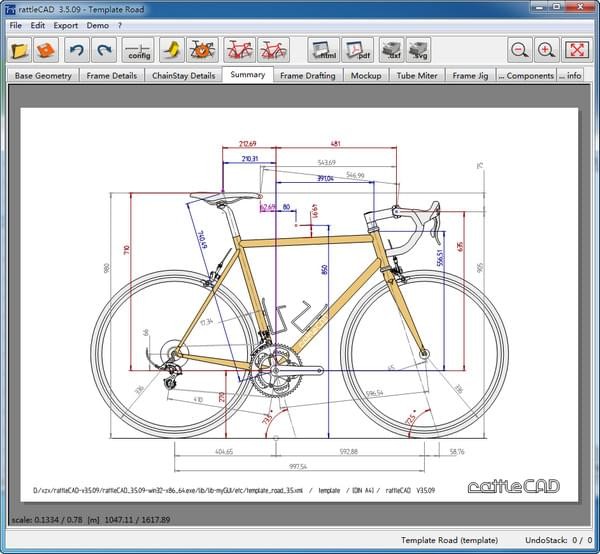Switch to the Frame Drafting tab
The width and height of the screenshot is (600, 554).
point(308,75)
